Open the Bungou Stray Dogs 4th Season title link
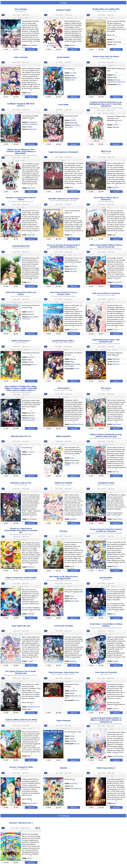 tap(106, 57)
